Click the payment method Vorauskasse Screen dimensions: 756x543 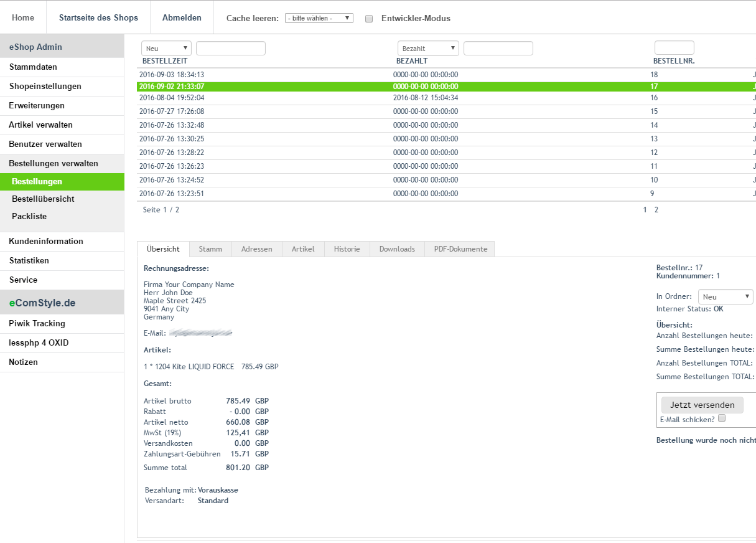218,490
